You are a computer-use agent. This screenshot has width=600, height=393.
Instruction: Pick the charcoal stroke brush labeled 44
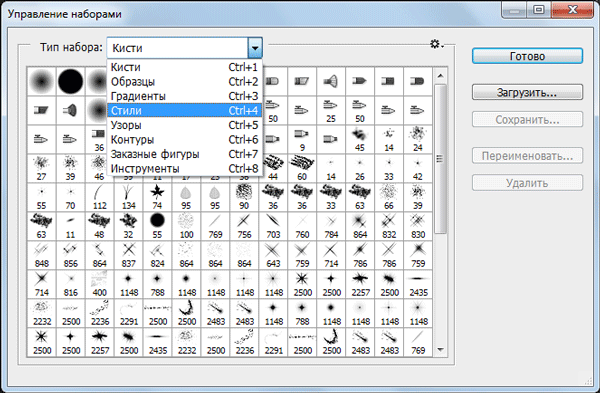click(273, 169)
